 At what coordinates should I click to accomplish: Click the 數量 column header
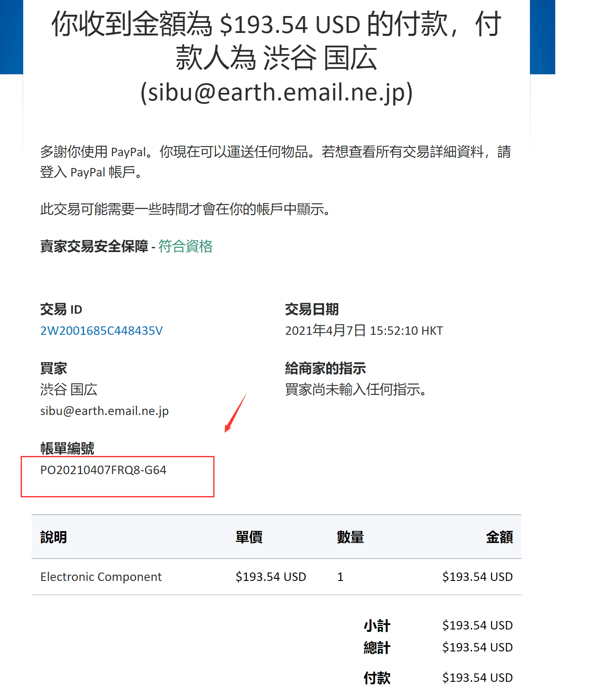(350, 537)
